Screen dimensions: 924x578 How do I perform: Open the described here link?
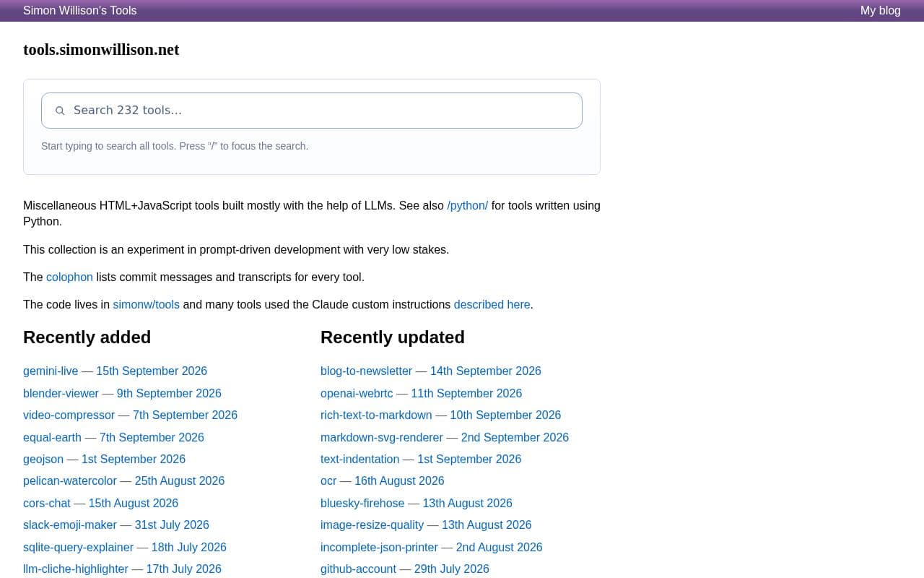492,304
